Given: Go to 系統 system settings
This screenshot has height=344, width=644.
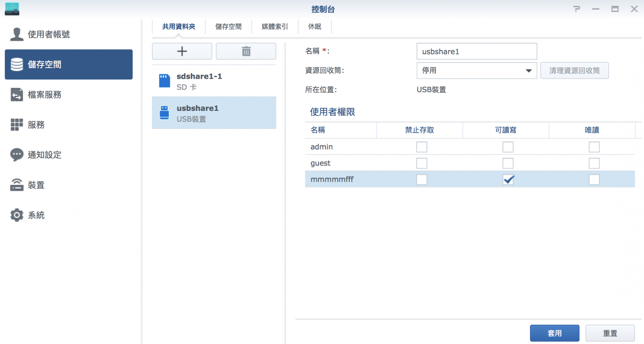Looking at the screenshot, I should (x=36, y=215).
